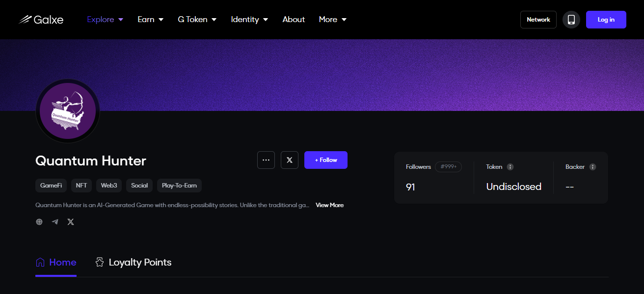This screenshot has height=294, width=644.
Task: Click the followers count 91
Action: click(x=410, y=187)
